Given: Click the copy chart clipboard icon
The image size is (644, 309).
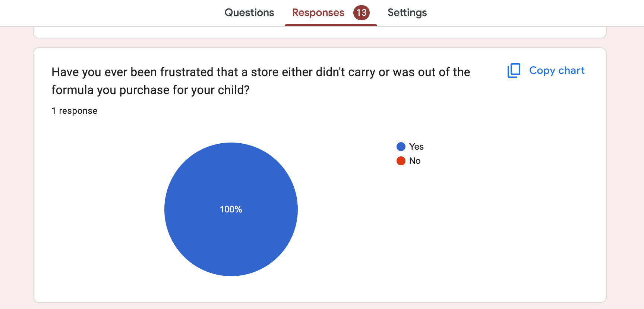Looking at the screenshot, I should click(x=514, y=71).
